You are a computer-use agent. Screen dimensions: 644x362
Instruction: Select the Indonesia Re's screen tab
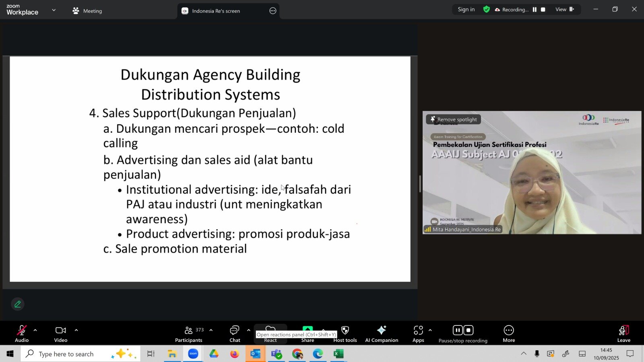pos(216,11)
